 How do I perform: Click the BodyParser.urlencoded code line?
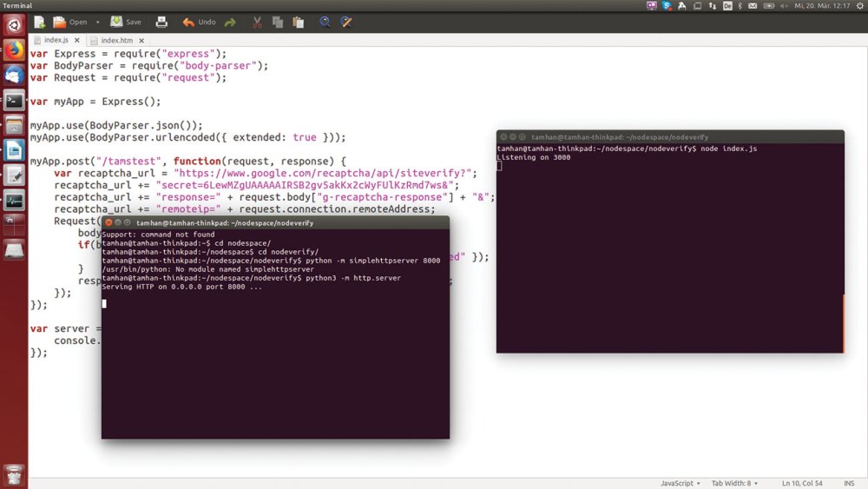click(x=187, y=137)
